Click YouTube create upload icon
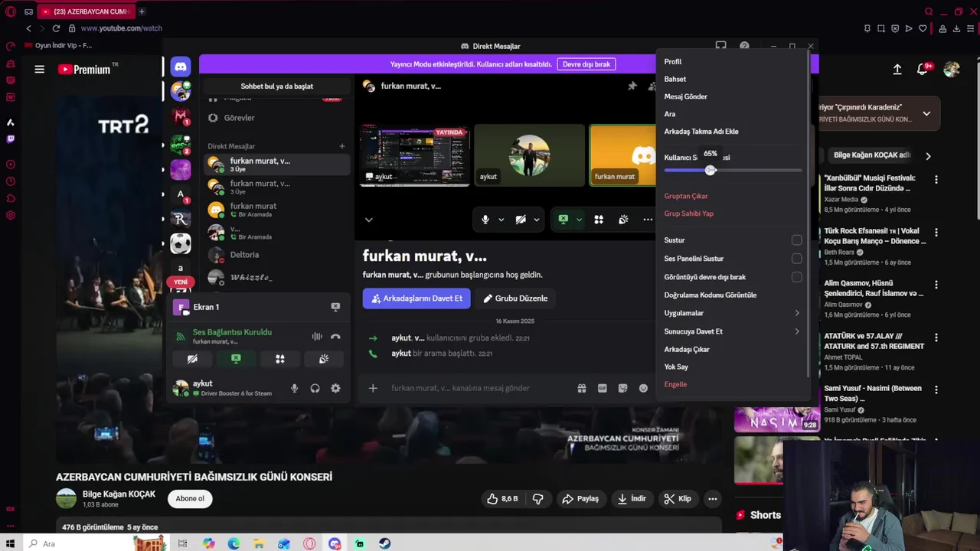The height and width of the screenshot is (551, 980). click(x=897, y=69)
